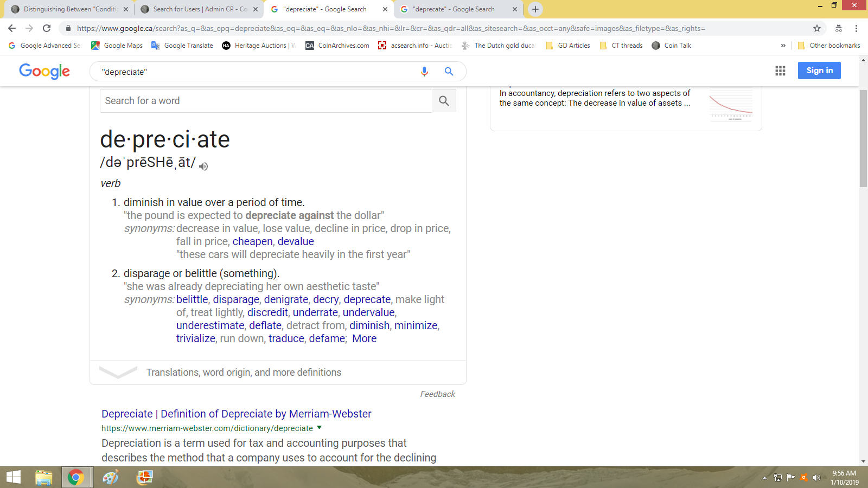The image size is (868, 488).
Task: Open the Google apps grid
Action: pyautogui.click(x=780, y=70)
